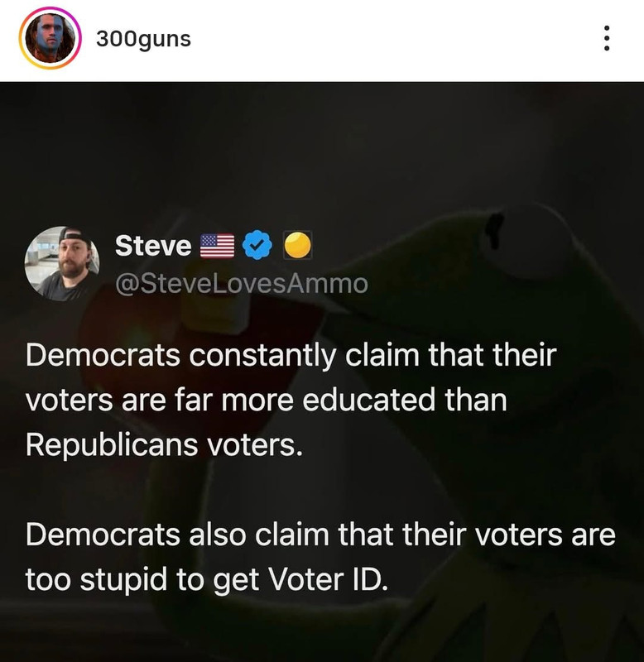The image size is (644, 662).
Task: Click the blue verified checkmark badge
Action: pyautogui.click(x=257, y=245)
